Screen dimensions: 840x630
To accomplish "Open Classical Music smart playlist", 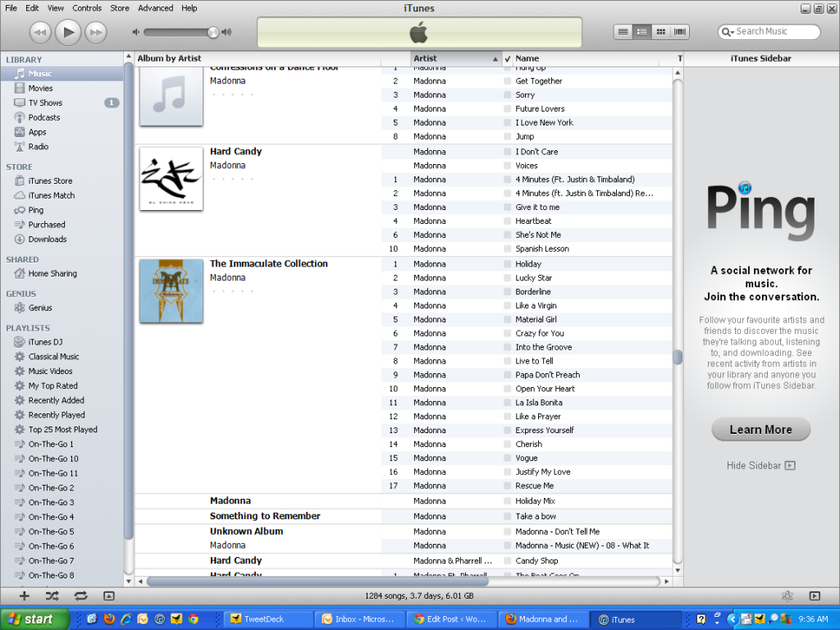I will tap(62, 356).
